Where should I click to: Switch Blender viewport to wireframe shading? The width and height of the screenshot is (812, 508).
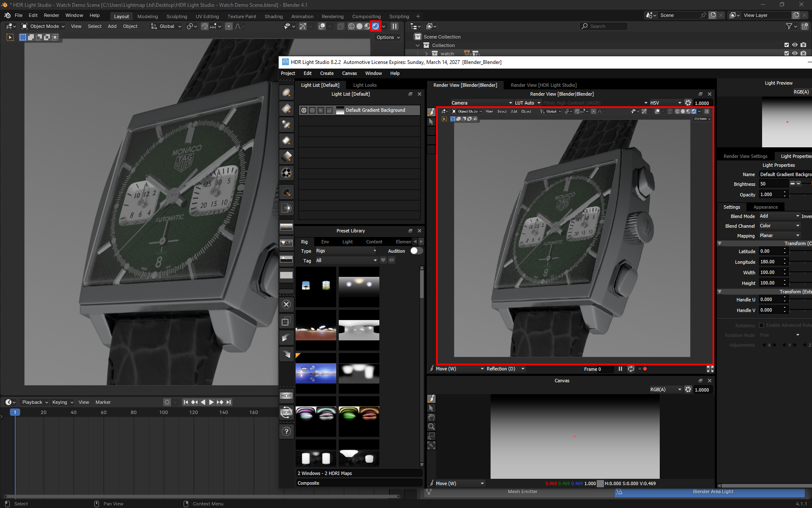pos(351,26)
